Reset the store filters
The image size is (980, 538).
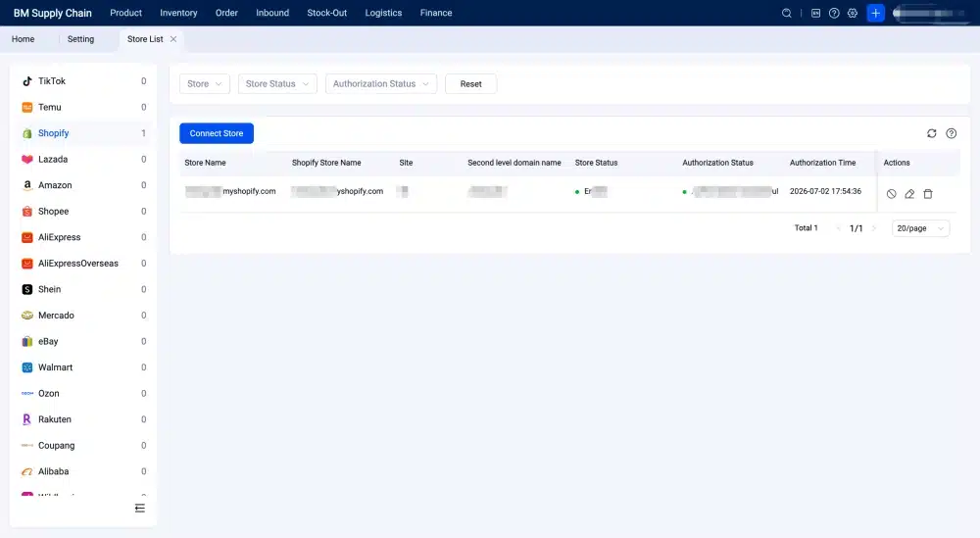(470, 83)
